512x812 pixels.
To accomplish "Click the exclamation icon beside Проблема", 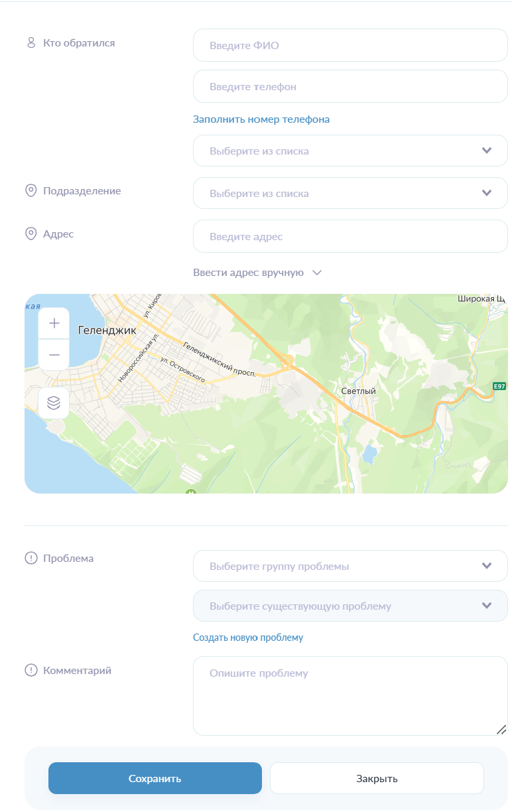I will point(31,559).
